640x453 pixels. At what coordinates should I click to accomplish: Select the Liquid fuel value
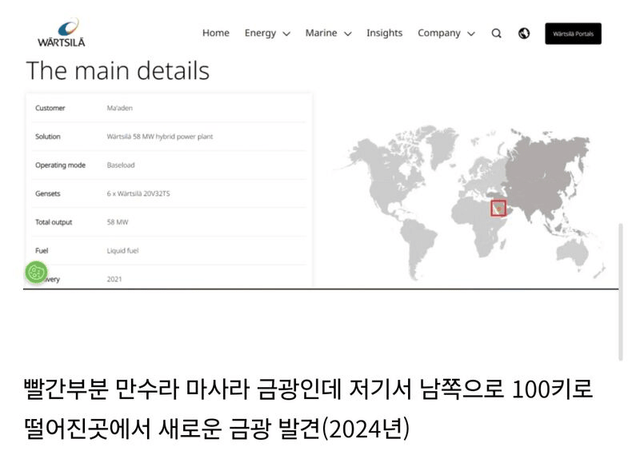[x=123, y=251]
